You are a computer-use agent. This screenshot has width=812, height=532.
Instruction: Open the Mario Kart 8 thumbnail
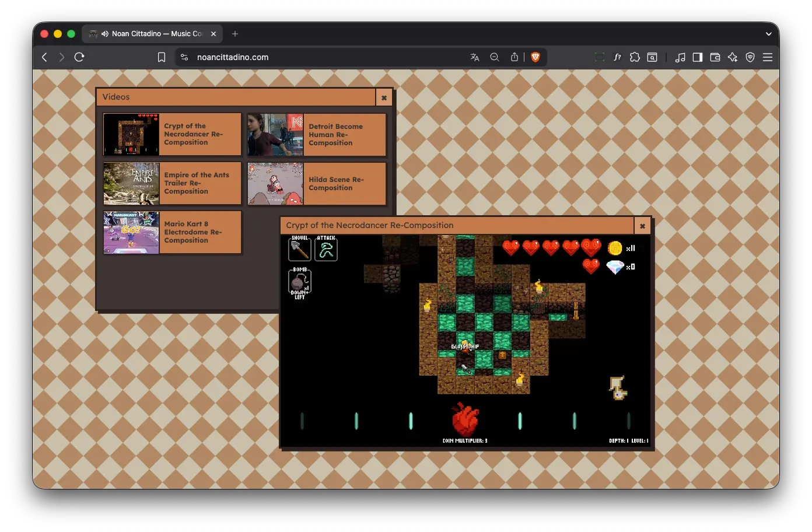tap(131, 232)
